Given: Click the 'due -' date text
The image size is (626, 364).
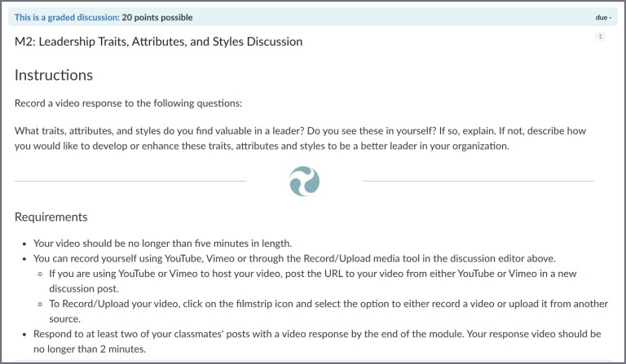Looking at the screenshot, I should pos(603,18).
